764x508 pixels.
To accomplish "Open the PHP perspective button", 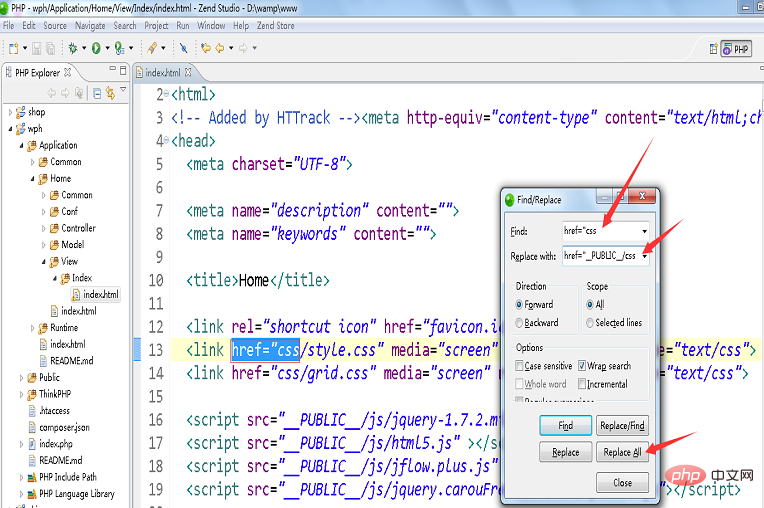I will tap(737, 49).
